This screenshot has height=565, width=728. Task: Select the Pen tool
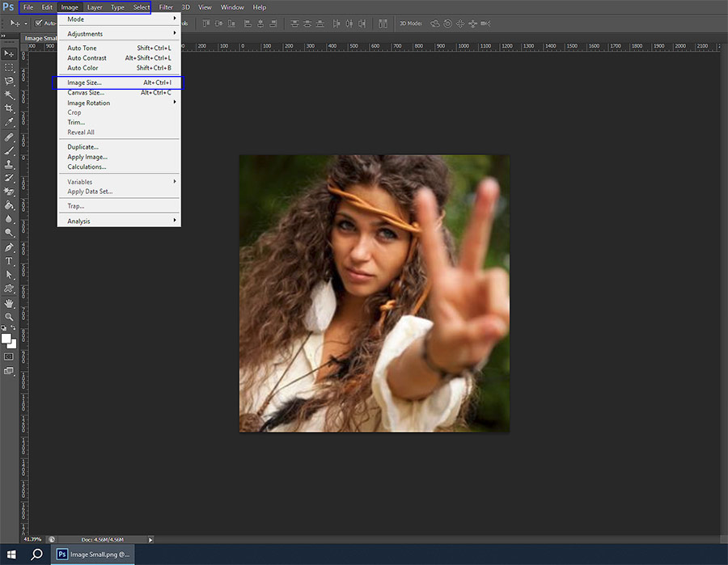10,247
